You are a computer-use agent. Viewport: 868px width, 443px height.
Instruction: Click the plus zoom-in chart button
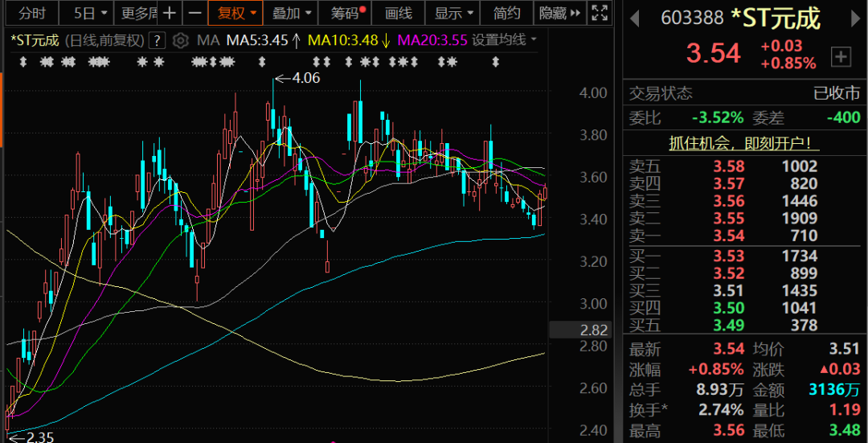(x=169, y=14)
